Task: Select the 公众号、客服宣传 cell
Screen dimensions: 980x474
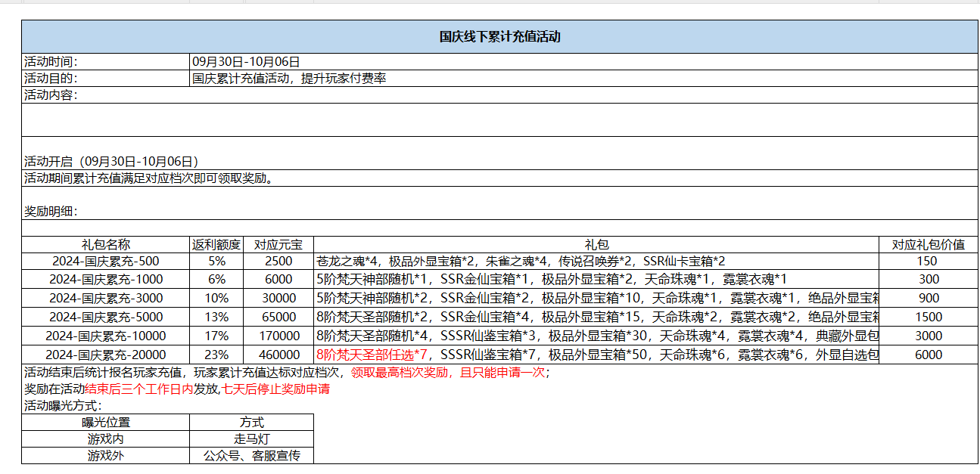Action: (251, 455)
